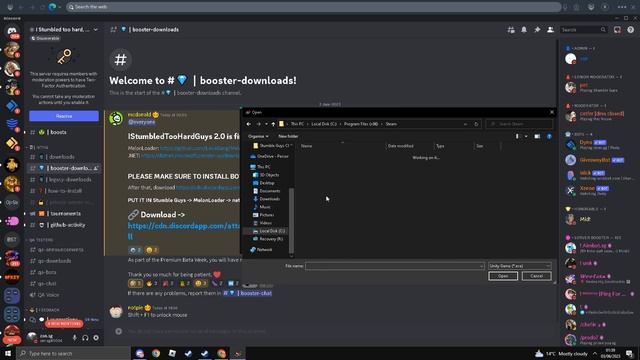The height and width of the screenshot is (360, 640).
Task: Expand the view options dropdown arrow
Action: click(526, 136)
